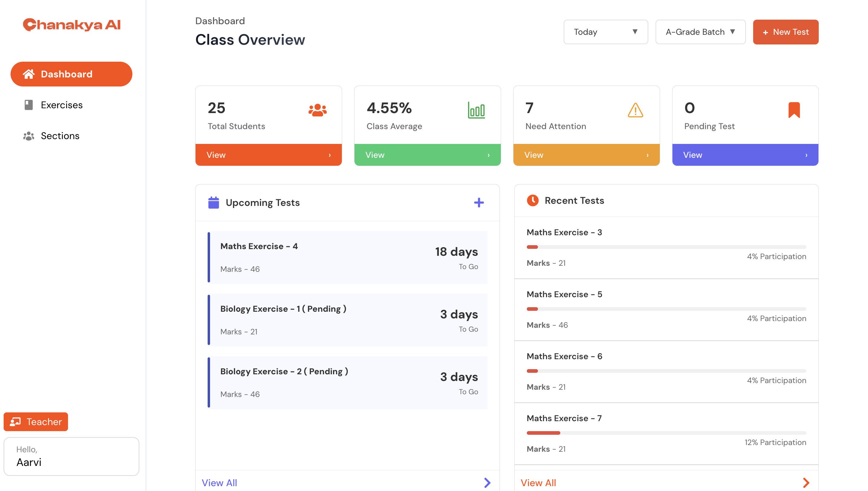Create a New Test
The height and width of the screenshot is (491, 868).
pos(785,32)
